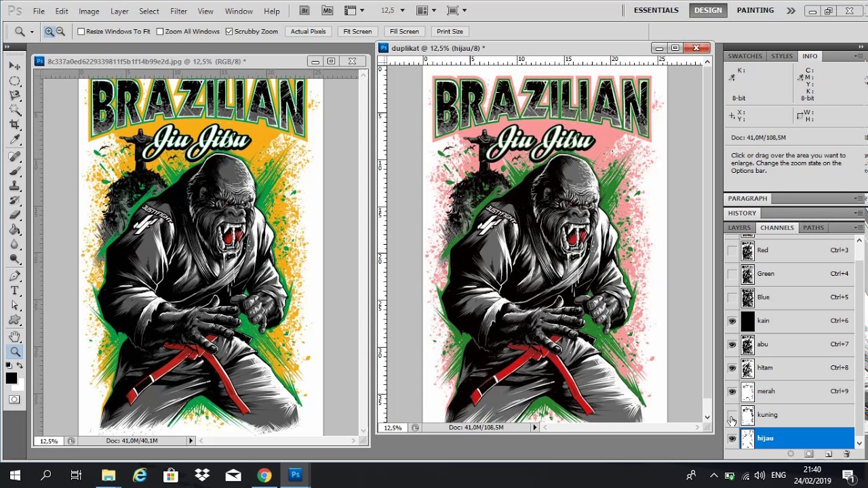This screenshot has height=488, width=868.
Task: Click the Fit Screen button
Action: (357, 32)
